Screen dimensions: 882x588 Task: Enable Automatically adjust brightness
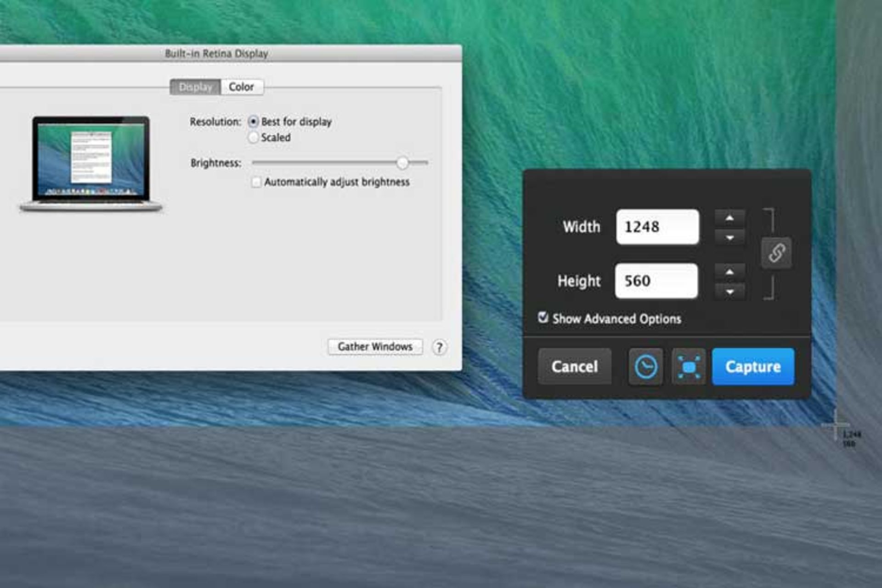256,182
